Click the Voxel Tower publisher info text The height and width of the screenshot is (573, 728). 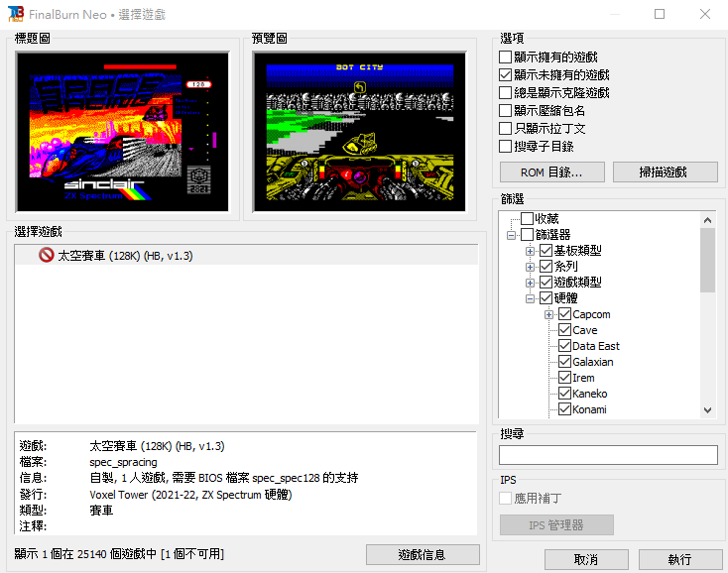pos(190,495)
